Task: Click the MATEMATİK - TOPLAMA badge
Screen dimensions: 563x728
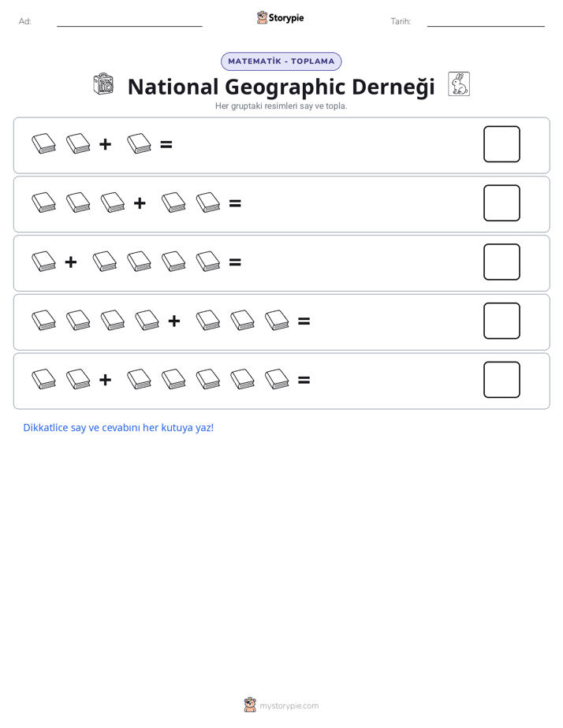Action: [x=281, y=61]
